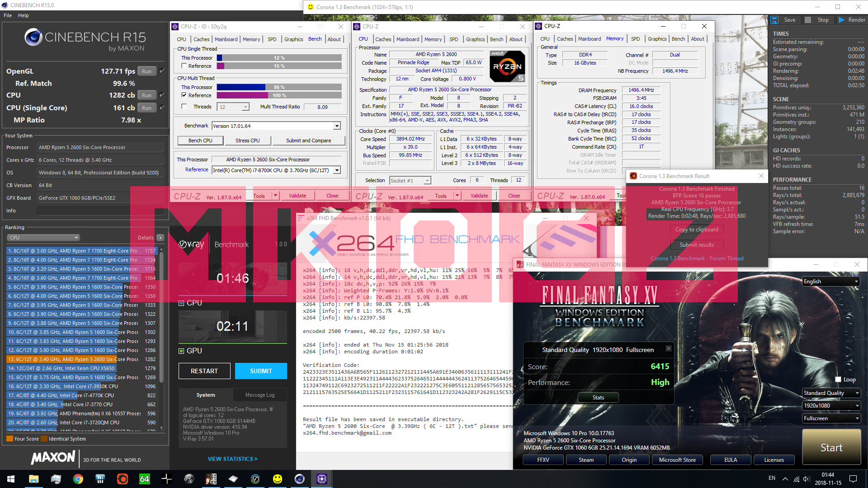Close the Corona 1.3 Benchmark Result dialog

click(x=761, y=176)
